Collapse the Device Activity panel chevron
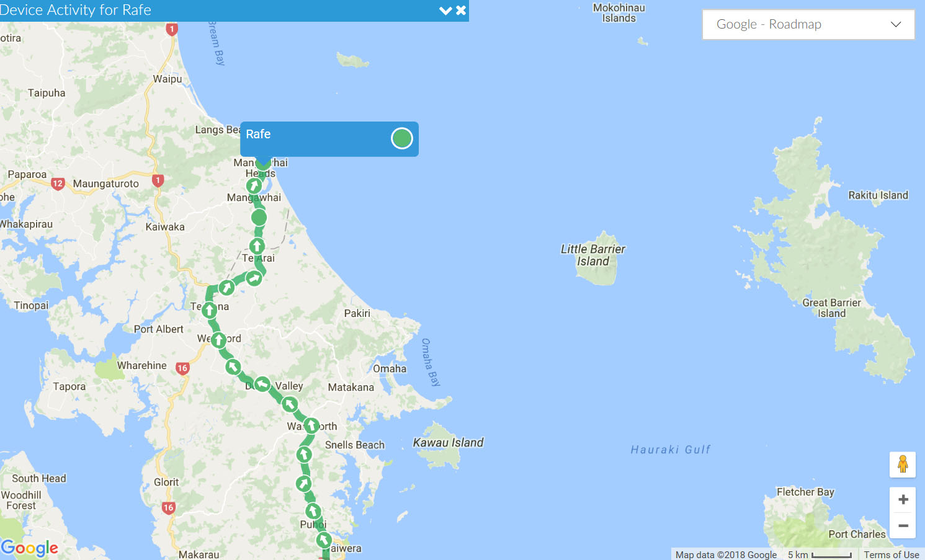 445,11
